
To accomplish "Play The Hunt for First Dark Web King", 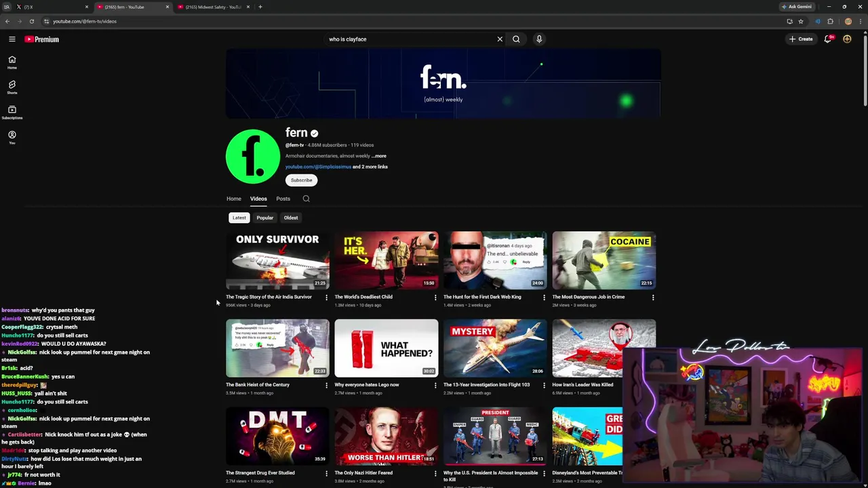I will pos(495,260).
